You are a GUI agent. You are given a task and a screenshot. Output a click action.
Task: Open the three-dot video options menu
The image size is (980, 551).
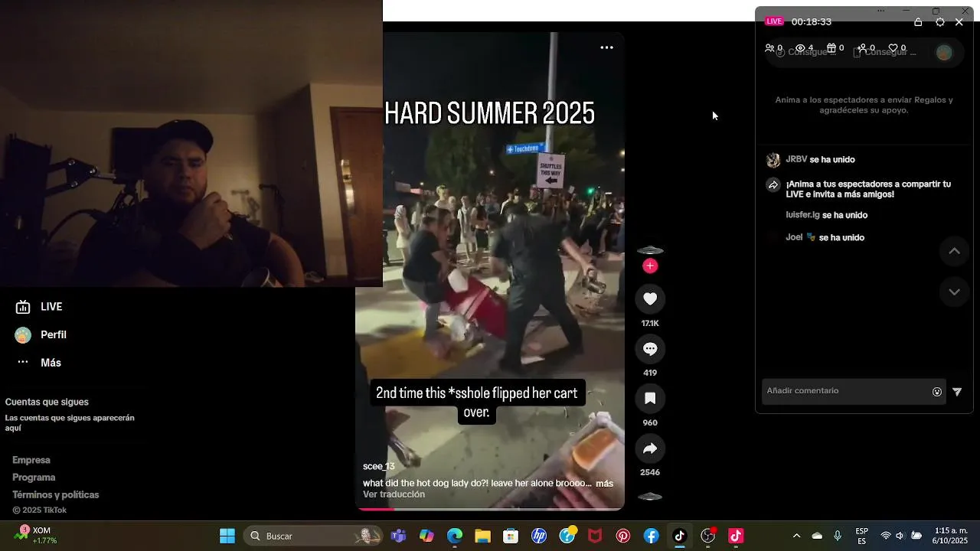(x=606, y=47)
